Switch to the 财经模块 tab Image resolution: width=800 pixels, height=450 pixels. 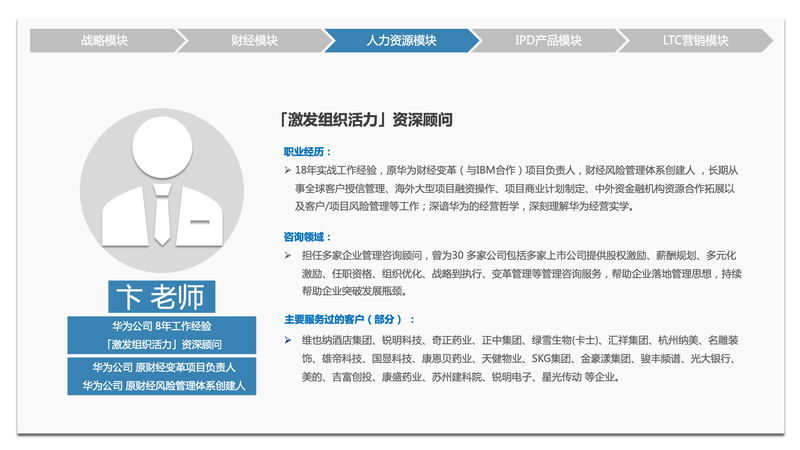tap(252, 41)
